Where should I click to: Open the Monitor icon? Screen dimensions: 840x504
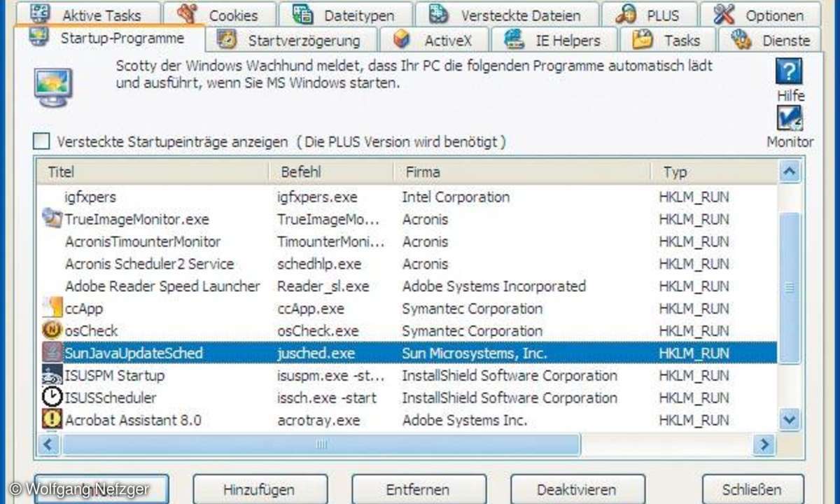click(790, 118)
